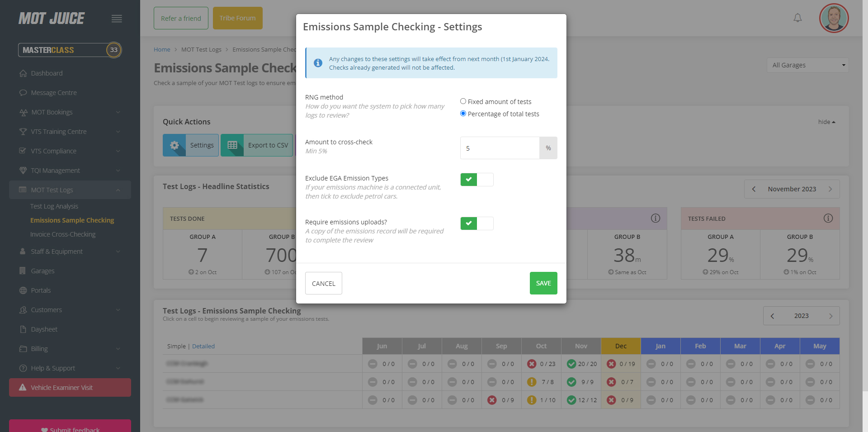Click the Settings gear icon in Quick Actions
The width and height of the screenshot is (868, 432).
[x=175, y=145]
